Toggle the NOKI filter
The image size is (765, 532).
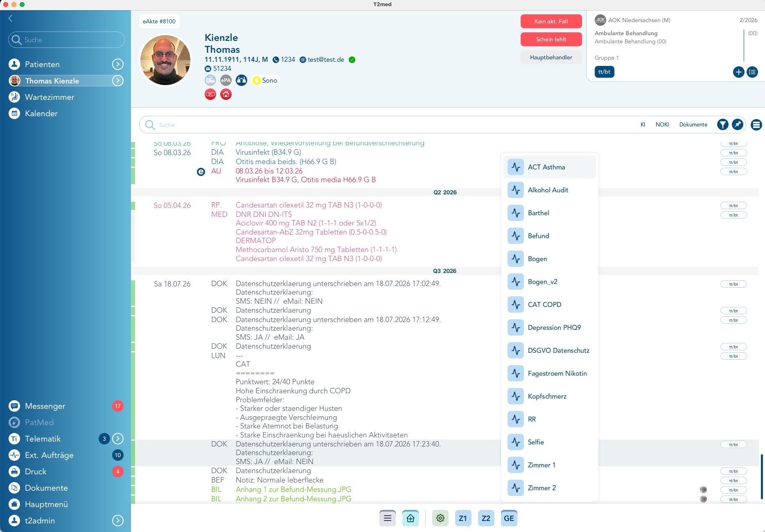662,124
